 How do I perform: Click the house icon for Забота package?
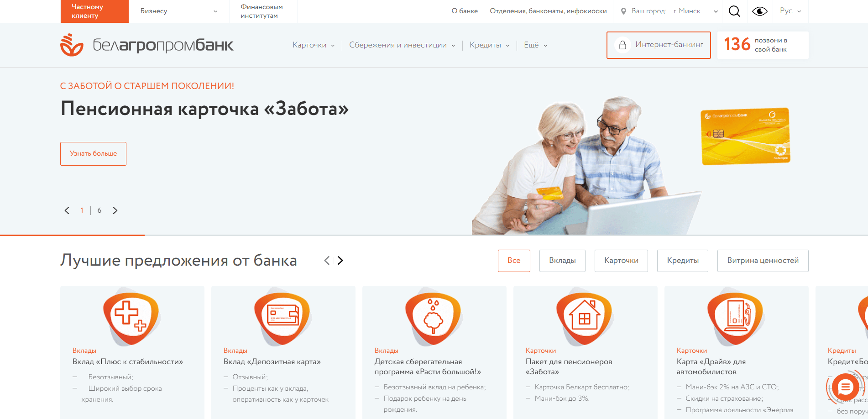pyautogui.click(x=585, y=317)
